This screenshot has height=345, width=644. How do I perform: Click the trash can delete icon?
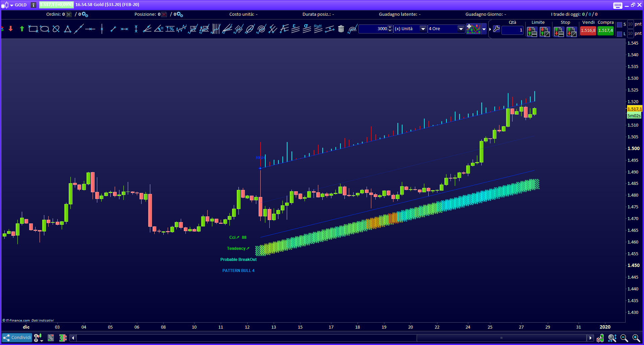point(341,29)
